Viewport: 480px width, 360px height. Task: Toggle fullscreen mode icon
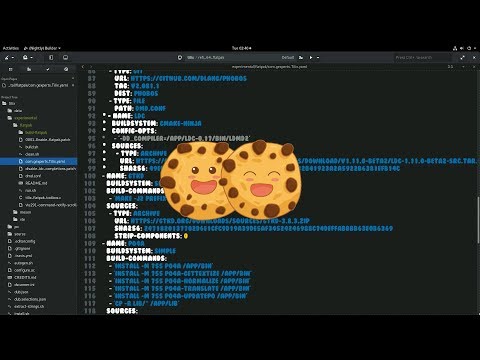point(462,58)
